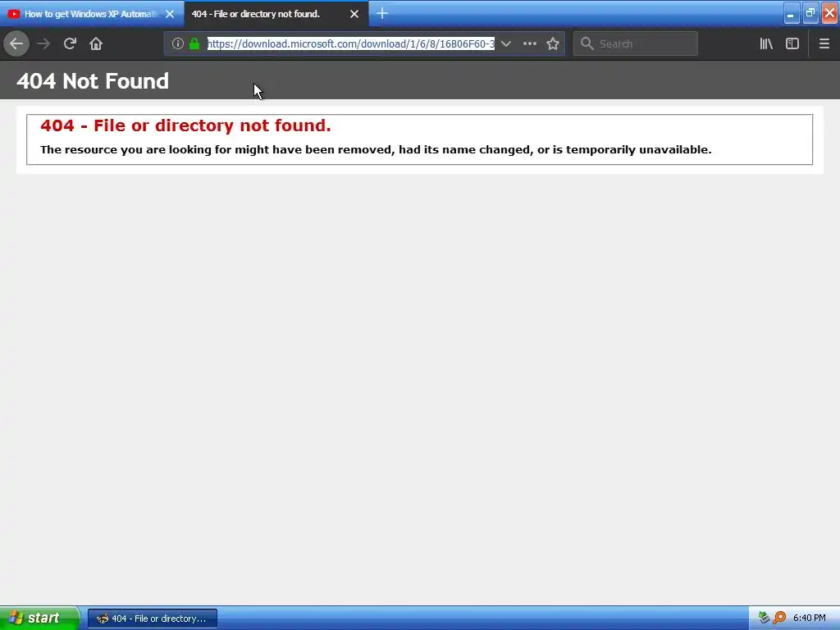Open a new tab with plus button
Viewport: 840px width, 630px height.
[x=382, y=13]
